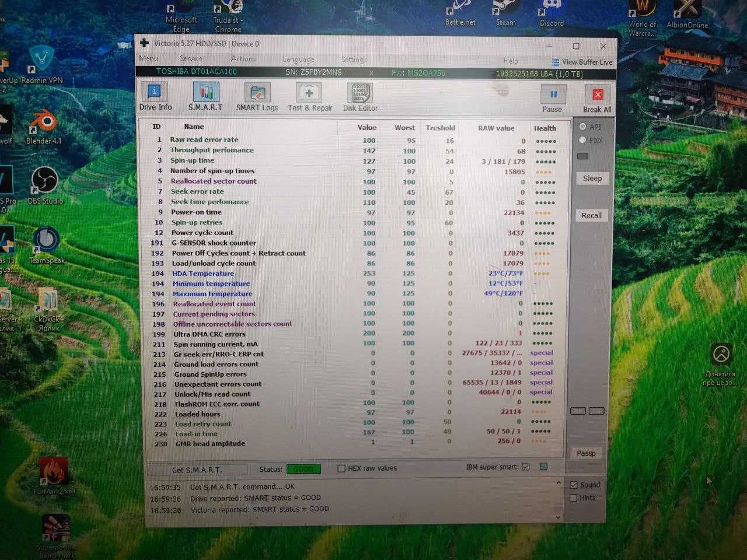Screen dimensions: 747x560
Task: Open Chrome profile desktop shortcut
Action: coord(228,16)
